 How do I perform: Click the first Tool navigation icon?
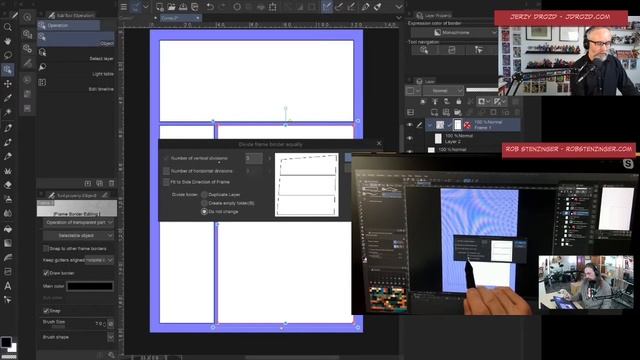[x=424, y=50]
